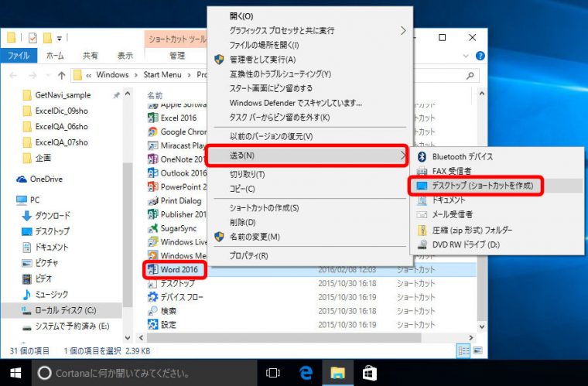Screen dimensions: 588x386
Task: Select the 設定 shortcut icon
Action: [152, 325]
